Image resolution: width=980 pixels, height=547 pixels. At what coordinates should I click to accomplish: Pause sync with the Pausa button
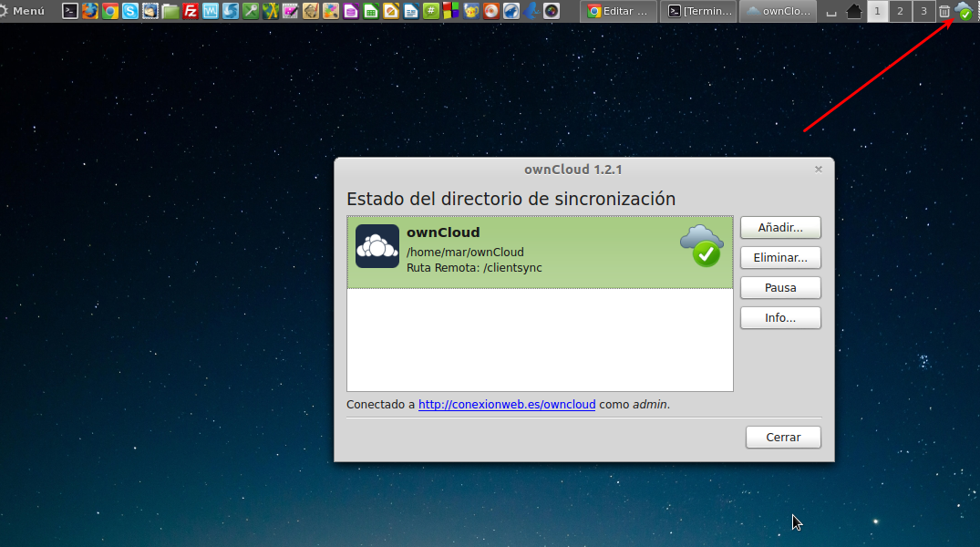tap(780, 288)
